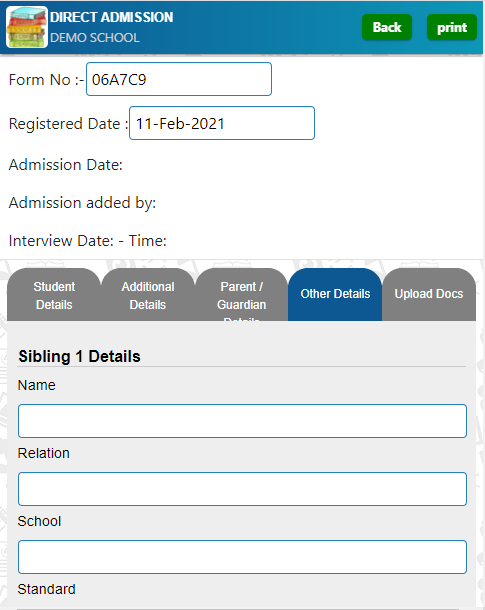This screenshot has width=485, height=610.
Task: Click the Standard field label
Action: [x=47, y=589]
